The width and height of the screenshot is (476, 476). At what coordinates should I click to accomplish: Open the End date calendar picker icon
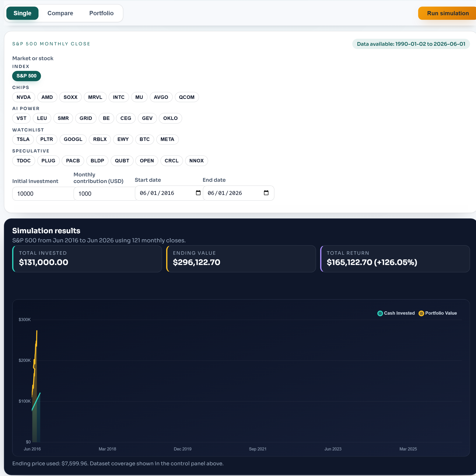[x=266, y=193]
